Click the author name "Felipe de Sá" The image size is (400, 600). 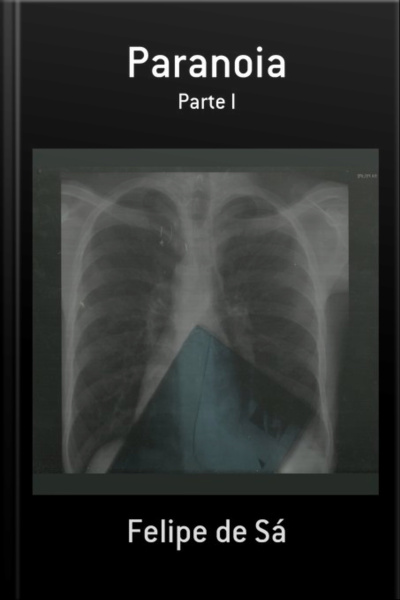pos(207,532)
